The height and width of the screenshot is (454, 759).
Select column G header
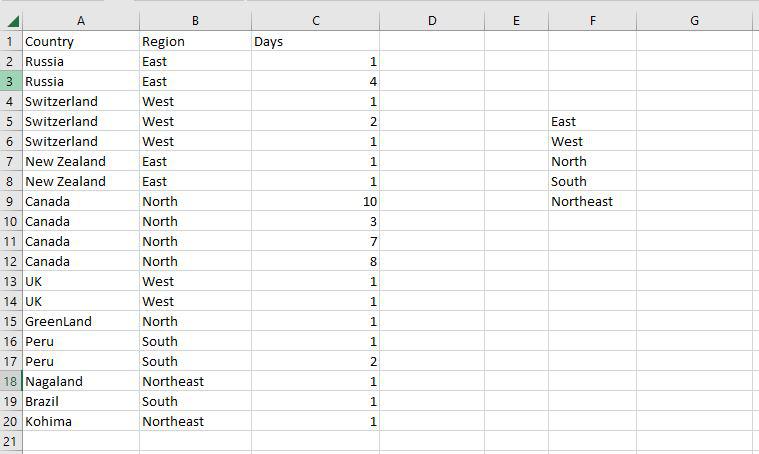(x=694, y=21)
